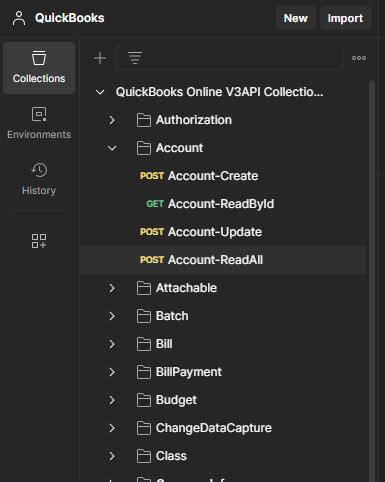Click the configure sidebar apps icon
This screenshot has height=482, width=385.
click(39, 241)
